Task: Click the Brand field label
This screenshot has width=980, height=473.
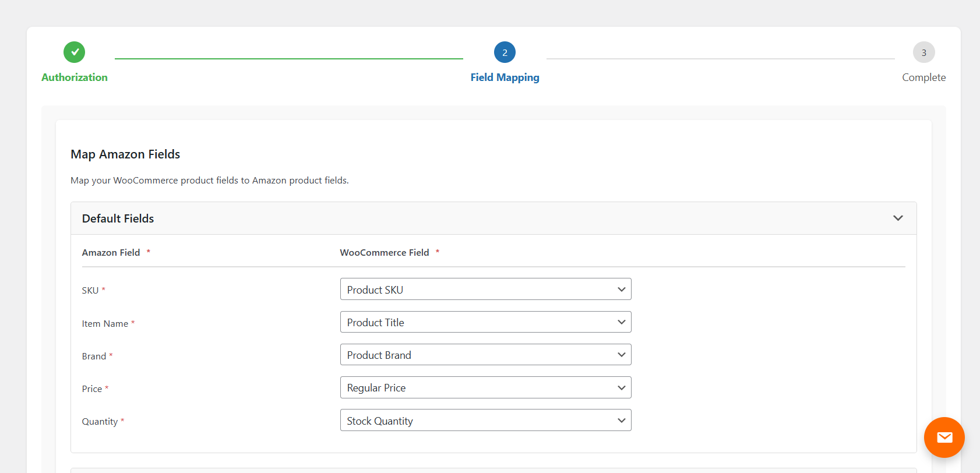Action: (94, 356)
